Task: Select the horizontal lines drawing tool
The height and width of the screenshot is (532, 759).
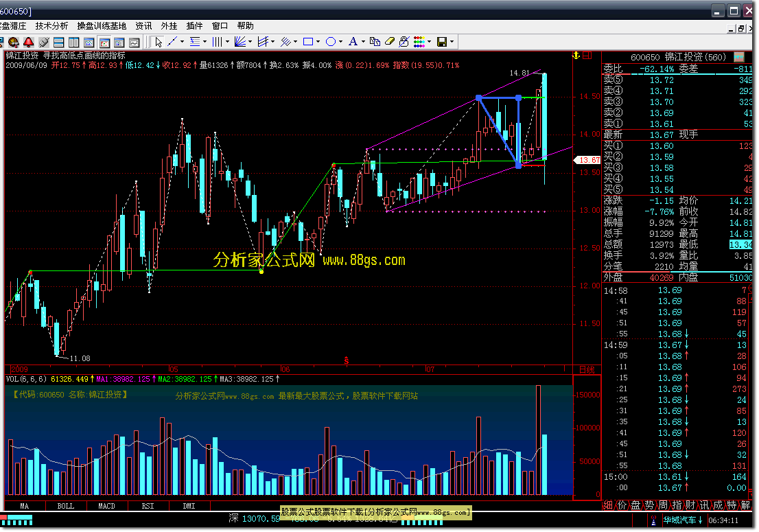Action: click(x=195, y=42)
